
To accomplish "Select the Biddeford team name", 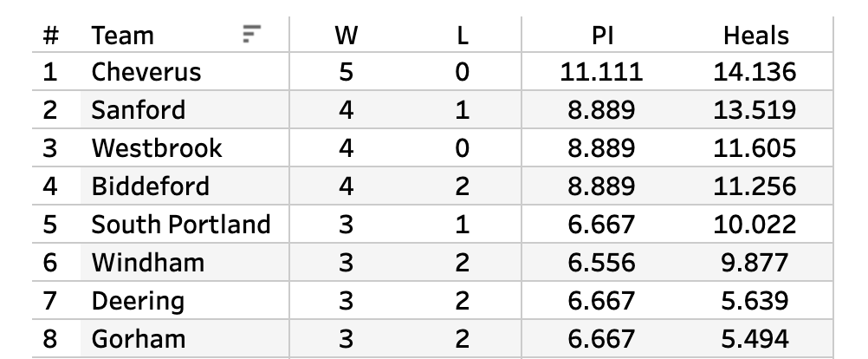I will 151,186.
